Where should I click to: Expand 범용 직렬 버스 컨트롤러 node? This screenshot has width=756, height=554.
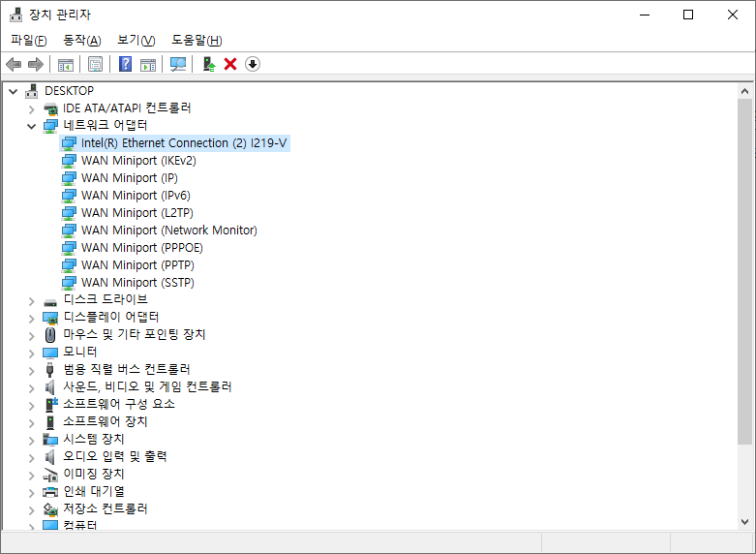point(31,371)
